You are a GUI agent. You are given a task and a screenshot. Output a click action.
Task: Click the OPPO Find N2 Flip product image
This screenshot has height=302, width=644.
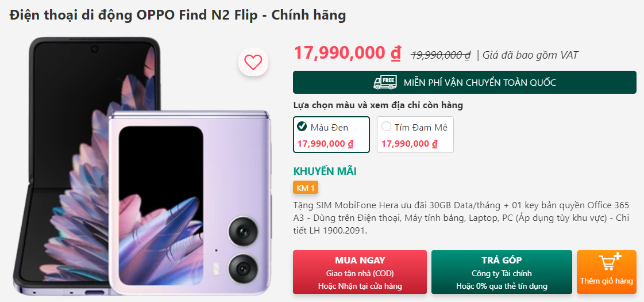pos(142,166)
